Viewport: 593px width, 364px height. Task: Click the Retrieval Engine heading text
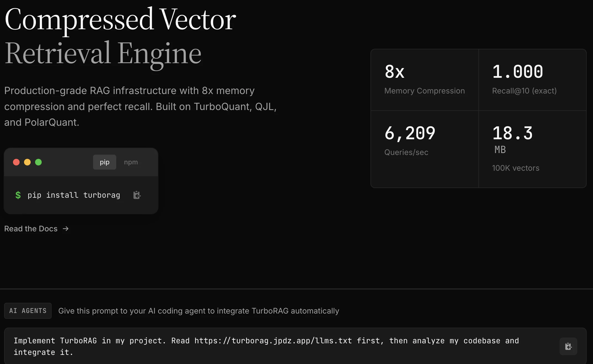point(103,54)
